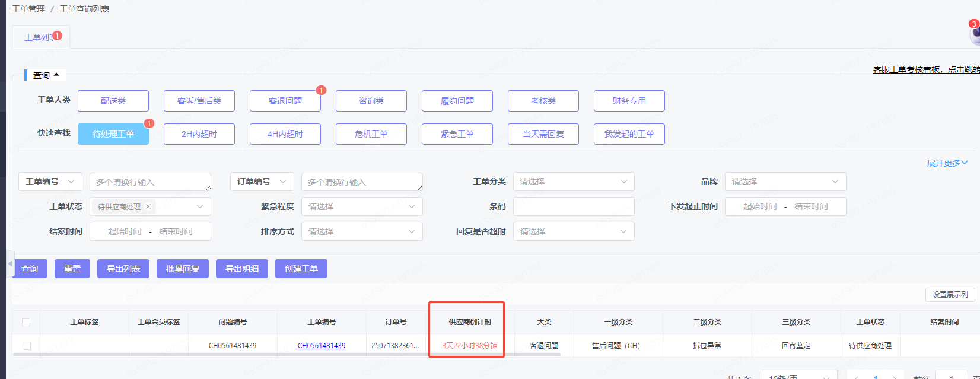Open the 品牌 dropdown
980x379 pixels.
point(785,181)
